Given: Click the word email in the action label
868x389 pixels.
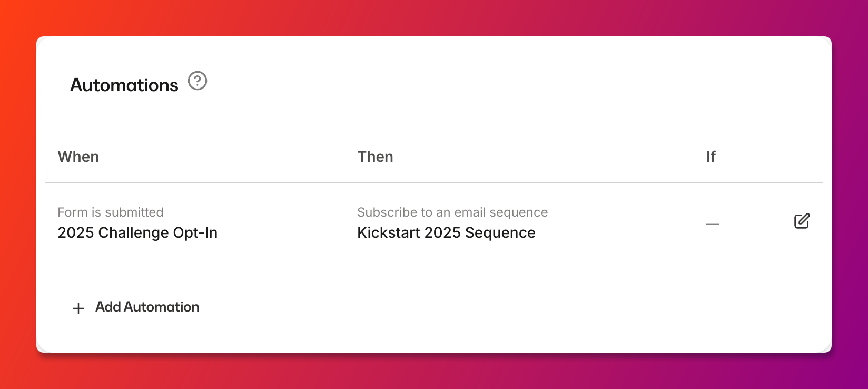Looking at the screenshot, I should pyautogui.click(x=470, y=212).
